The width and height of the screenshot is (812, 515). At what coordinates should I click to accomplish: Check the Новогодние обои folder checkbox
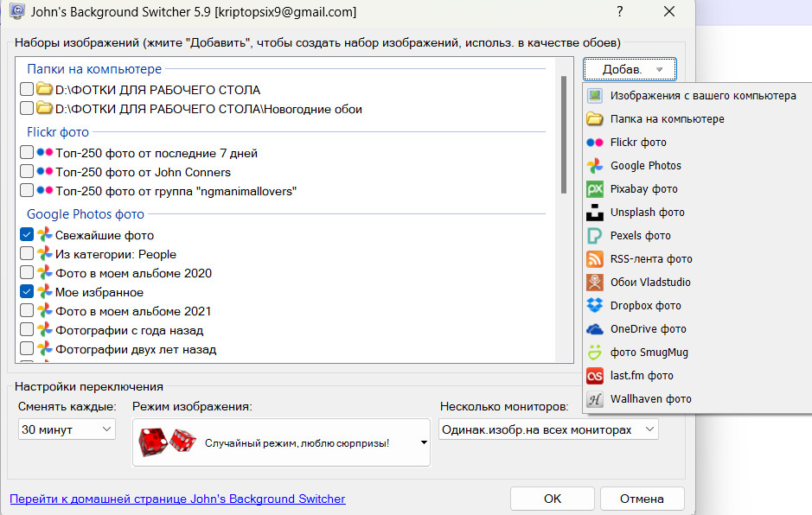[x=27, y=108]
